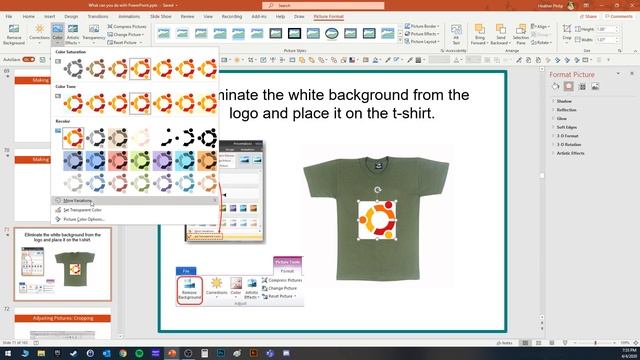
Task: Expand the 3-D Format section
Action: [x=567, y=136]
